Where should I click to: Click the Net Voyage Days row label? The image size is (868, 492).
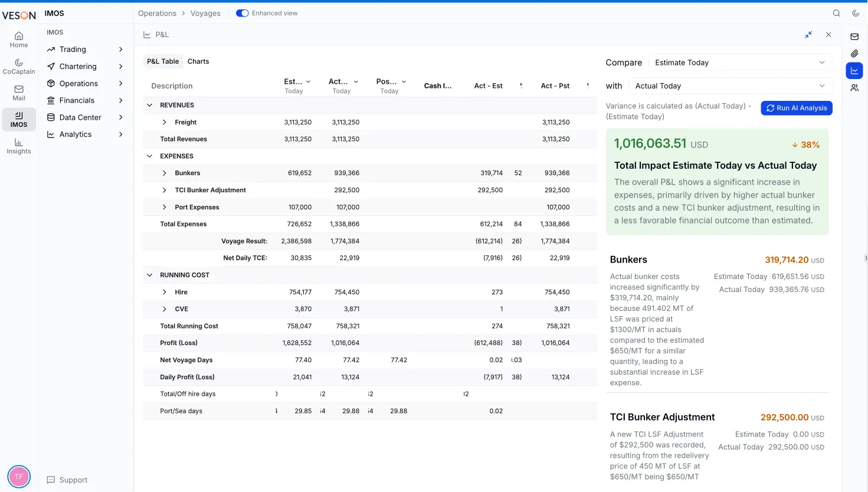186,360
